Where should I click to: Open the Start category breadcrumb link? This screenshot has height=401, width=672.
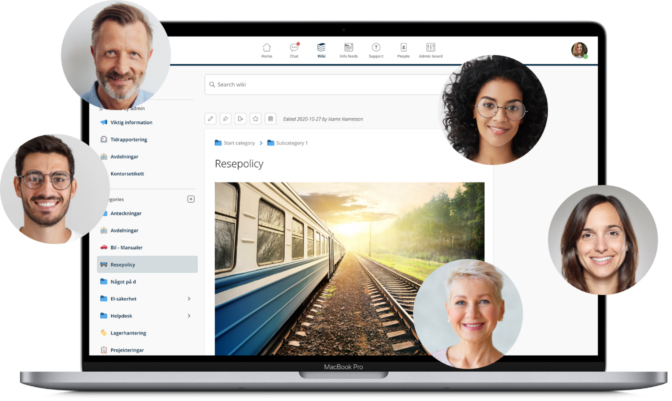pos(238,143)
